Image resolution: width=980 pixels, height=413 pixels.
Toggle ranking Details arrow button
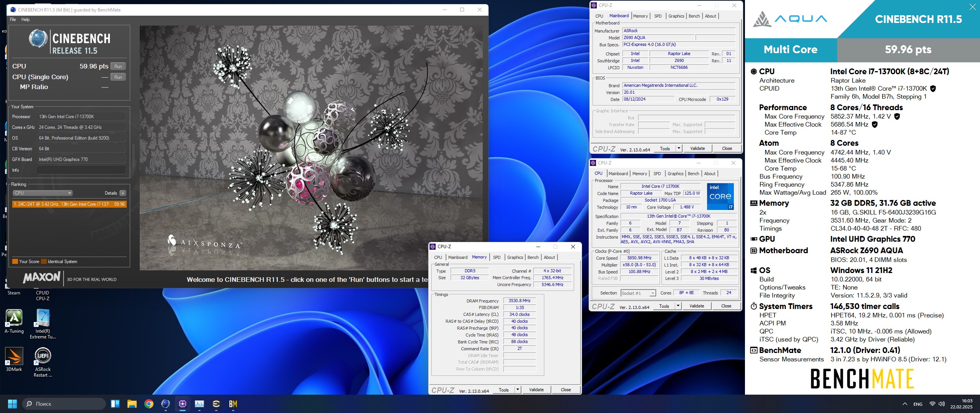click(123, 193)
